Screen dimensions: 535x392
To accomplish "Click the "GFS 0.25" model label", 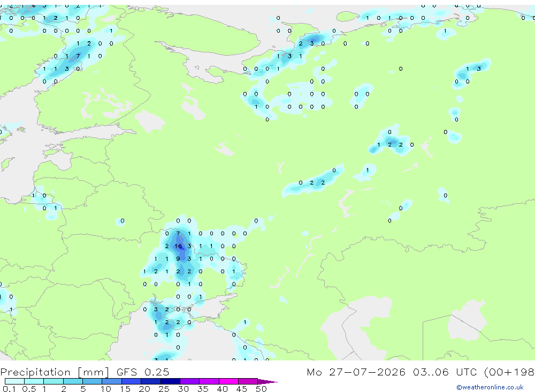I will (143, 372).
